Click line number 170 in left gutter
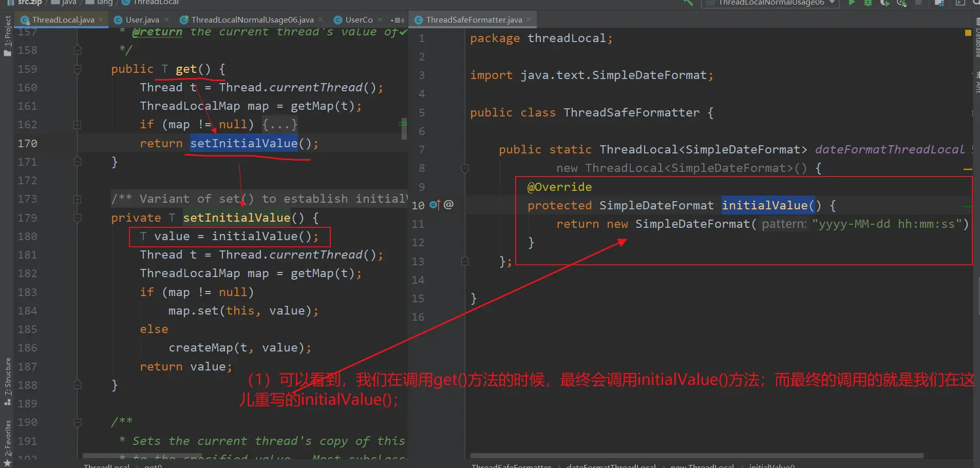This screenshot has width=980, height=468. click(x=27, y=144)
